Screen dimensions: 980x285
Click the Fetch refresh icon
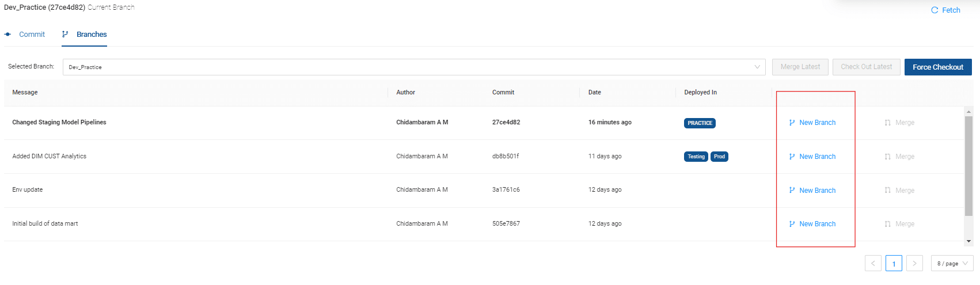935,10
